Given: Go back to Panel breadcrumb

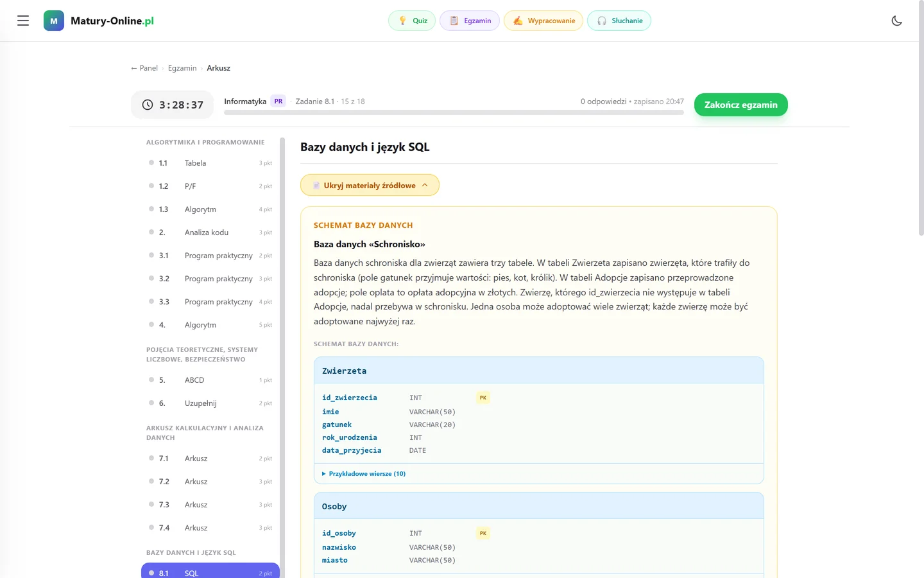Looking at the screenshot, I should coord(144,68).
